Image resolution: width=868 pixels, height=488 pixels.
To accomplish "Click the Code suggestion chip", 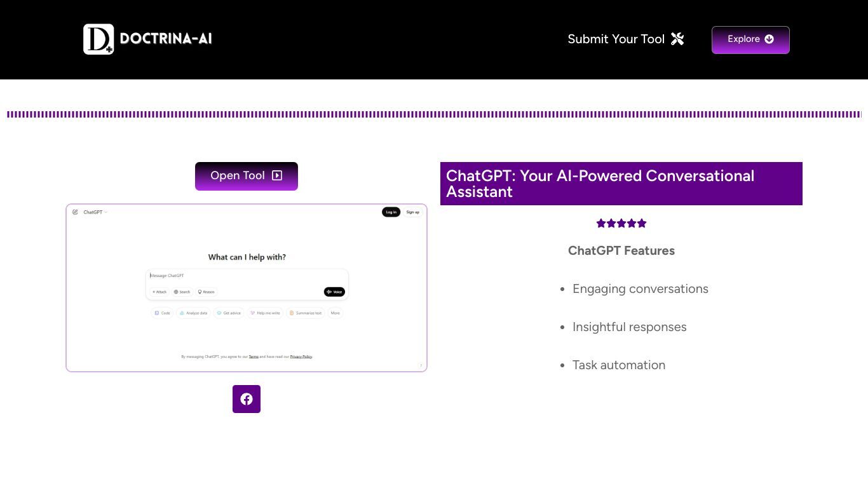I will coord(162,313).
